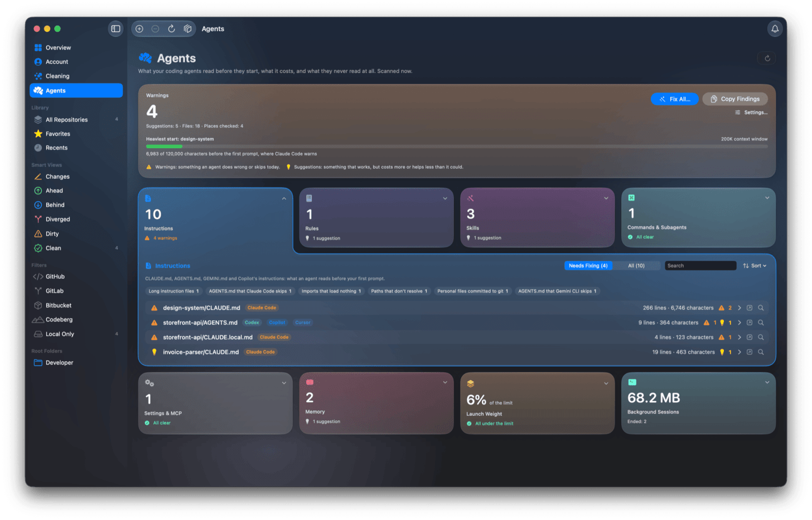The image size is (812, 520).
Task: Click the rescan icon beside Agents heading
Action: tap(767, 58)
